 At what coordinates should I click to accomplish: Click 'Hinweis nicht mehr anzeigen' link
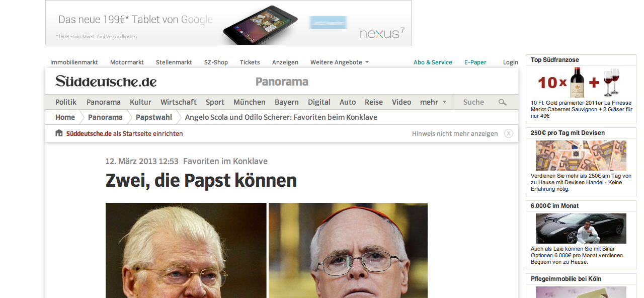[455, 133]
